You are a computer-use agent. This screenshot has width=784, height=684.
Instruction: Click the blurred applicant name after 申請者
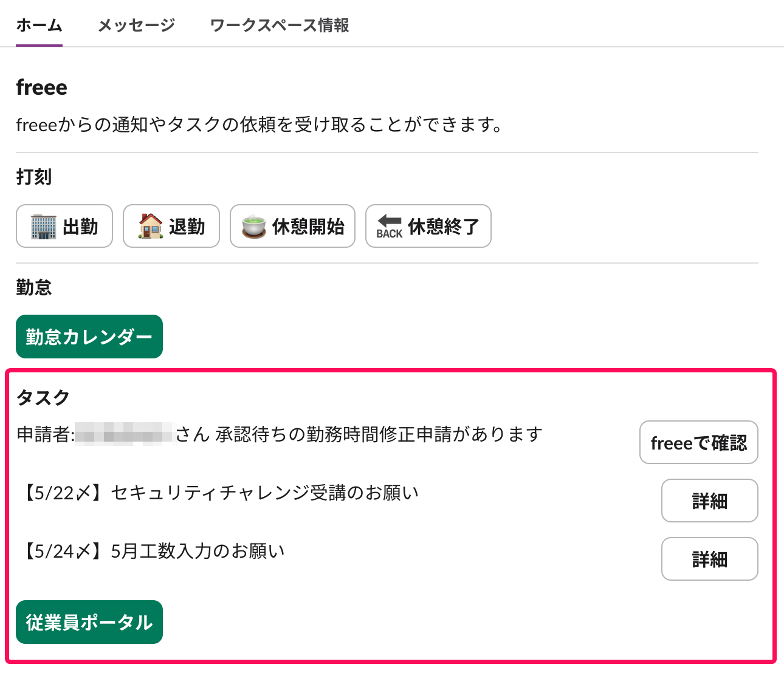[x=123, y=434]
